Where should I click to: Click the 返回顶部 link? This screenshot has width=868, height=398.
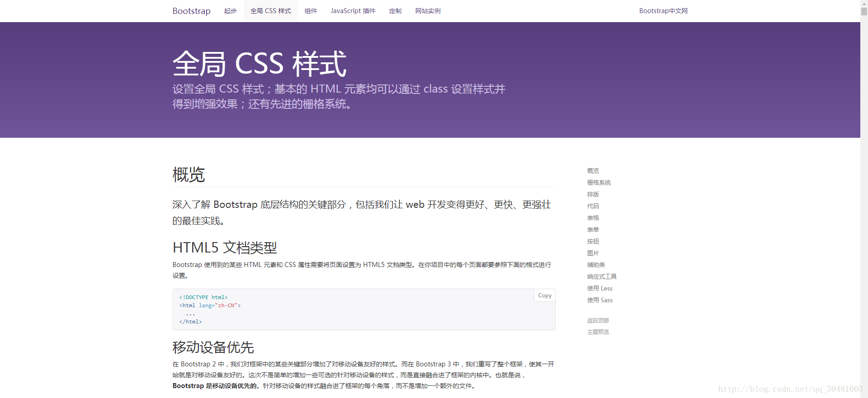pyautogui.click(x=598, y=320)
